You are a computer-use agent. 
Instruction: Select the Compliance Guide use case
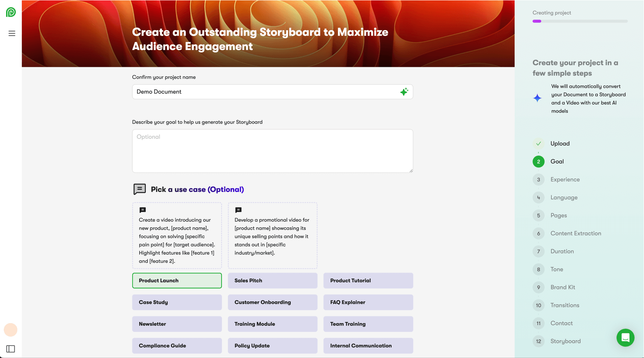tap(177, 346)
